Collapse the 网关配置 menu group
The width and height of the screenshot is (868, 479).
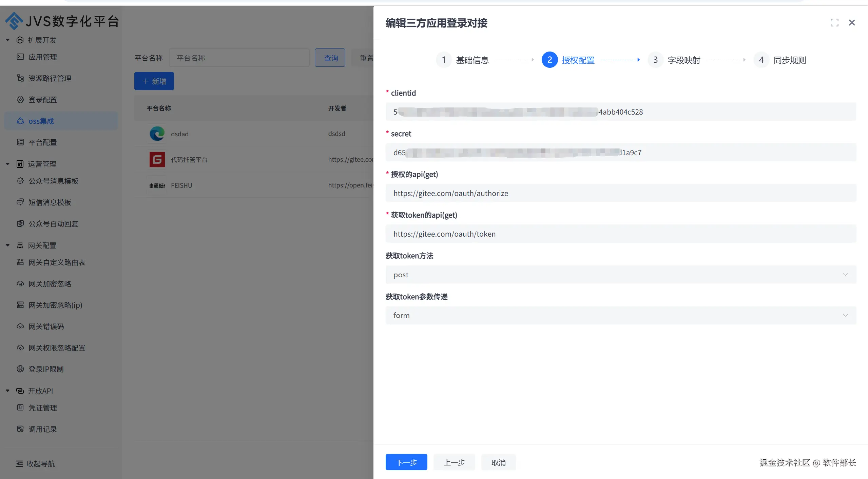point(7,245)
